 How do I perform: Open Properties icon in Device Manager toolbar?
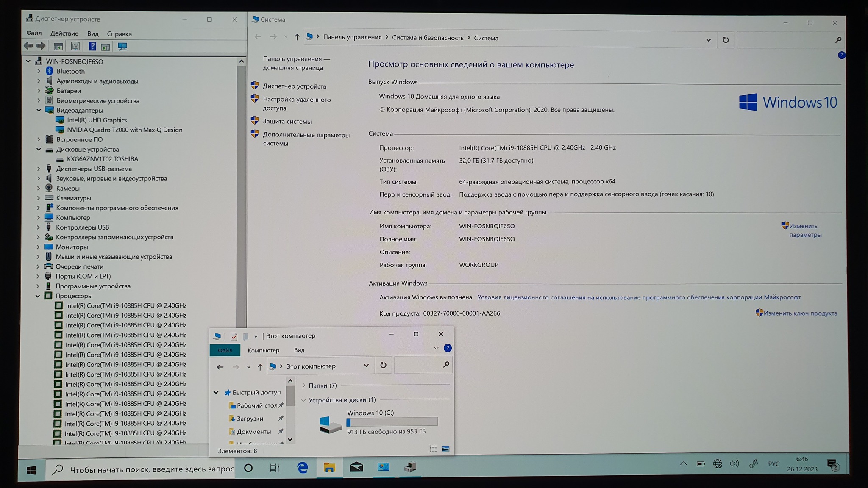pos(75,47)
